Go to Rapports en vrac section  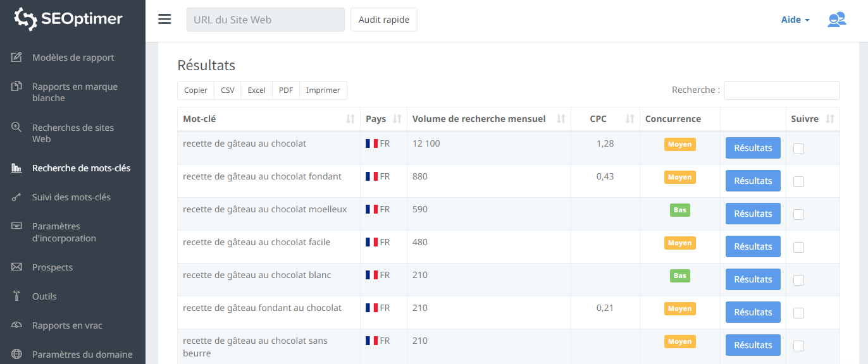(67, 325)
